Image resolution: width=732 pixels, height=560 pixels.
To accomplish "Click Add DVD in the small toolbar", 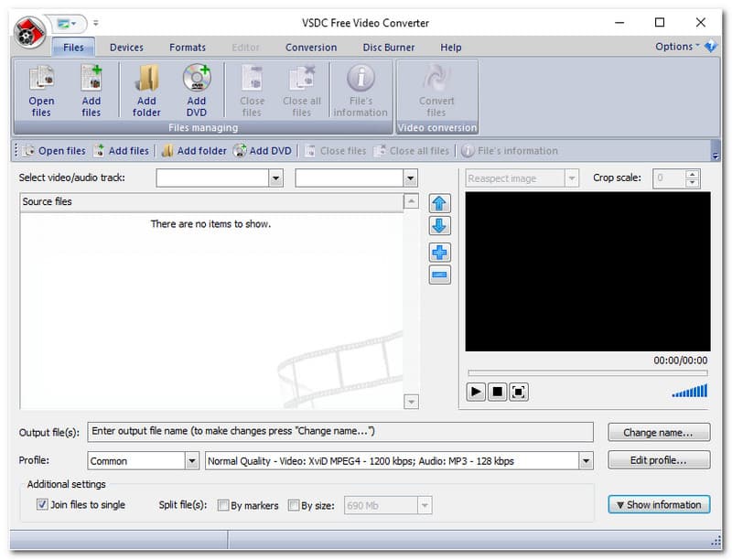I will coord(263,151).
